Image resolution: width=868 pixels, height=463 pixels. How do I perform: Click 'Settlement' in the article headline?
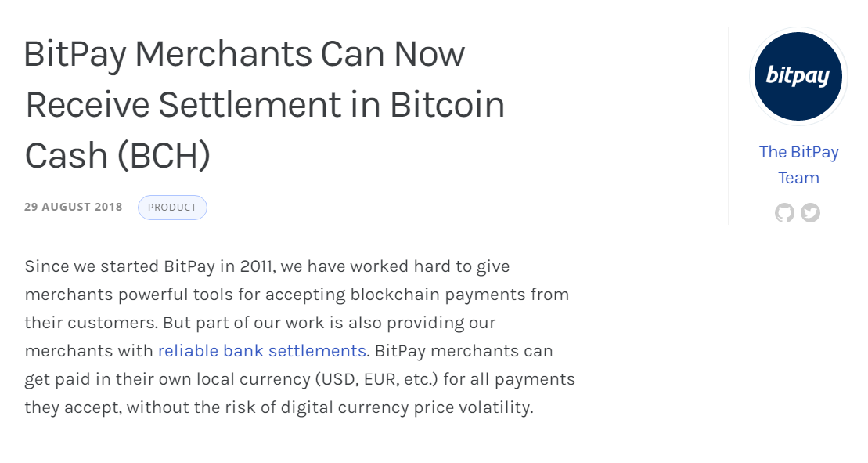click(250, 105)
